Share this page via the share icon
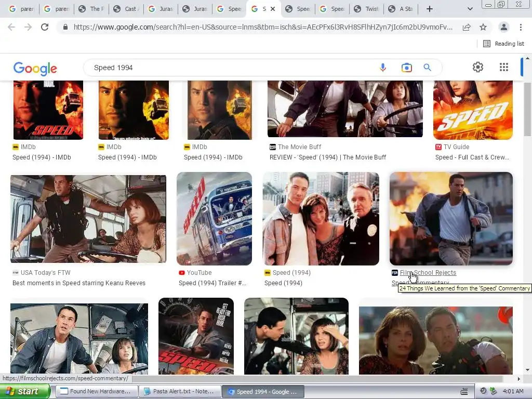 tap(467, 27)
